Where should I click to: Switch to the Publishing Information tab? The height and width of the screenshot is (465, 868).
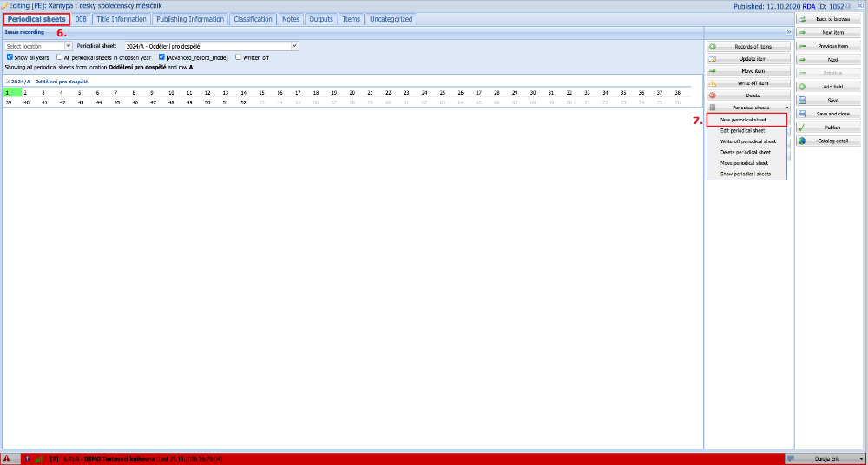(190, 19)
